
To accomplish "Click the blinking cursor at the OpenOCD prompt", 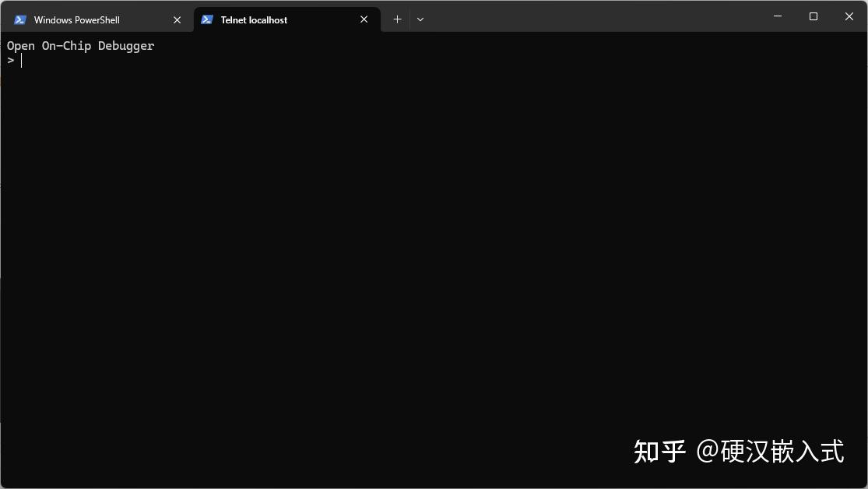I will (22, 60).
